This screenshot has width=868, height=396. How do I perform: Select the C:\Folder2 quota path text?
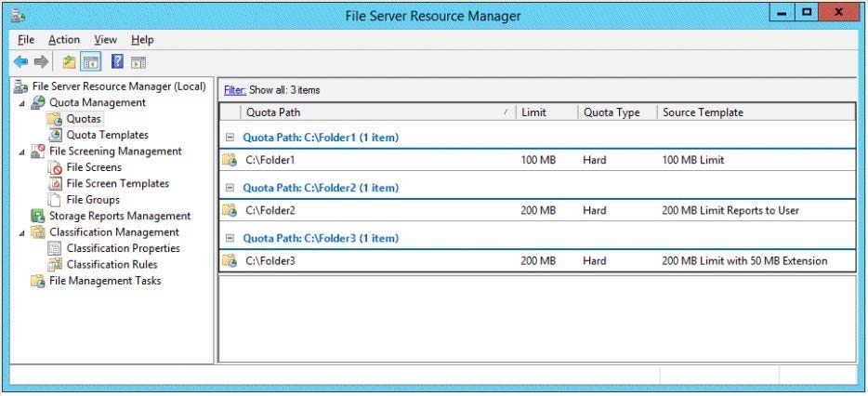pos(270,210)
